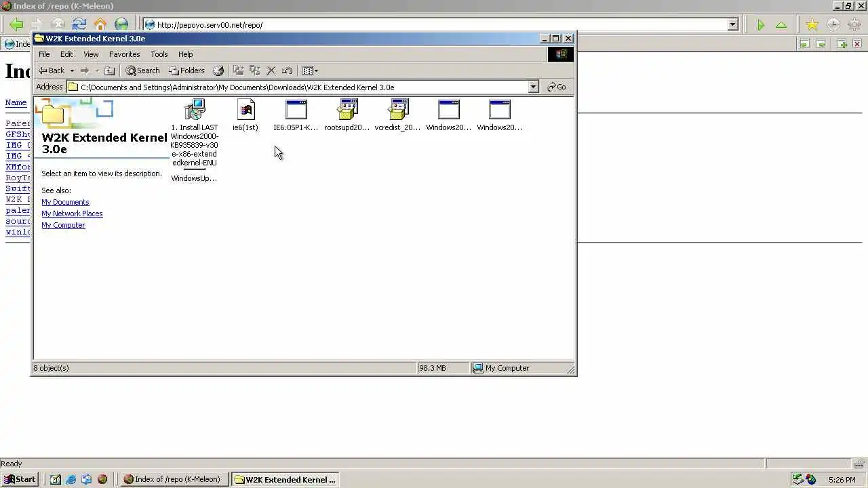Open Back history dropdown arrow
This screenshot has height=488, width=868.
(x=72, y=70)
